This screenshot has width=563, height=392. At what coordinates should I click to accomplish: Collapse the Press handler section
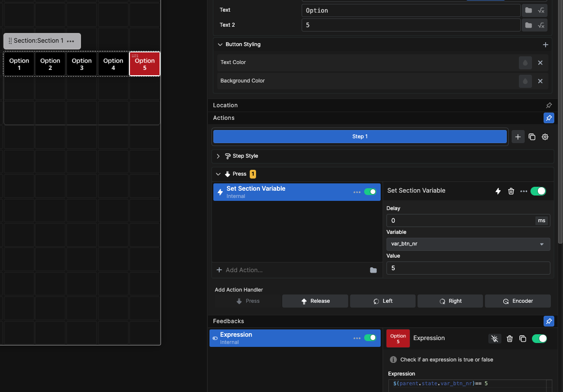[218, 174]
